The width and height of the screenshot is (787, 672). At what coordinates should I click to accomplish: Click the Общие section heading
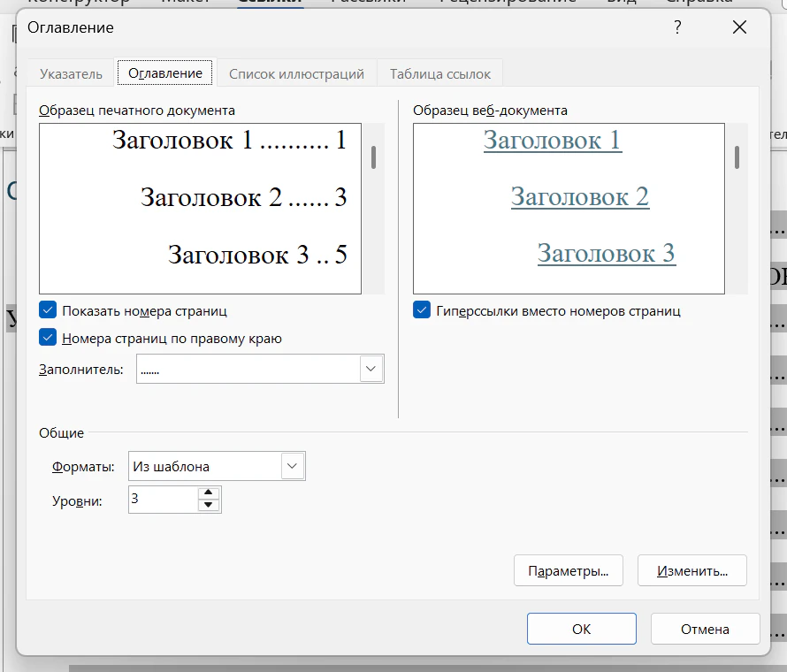point(61,432)
